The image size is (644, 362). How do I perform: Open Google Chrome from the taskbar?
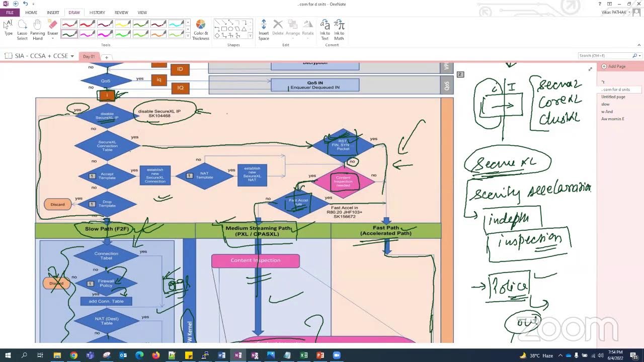[73, 355]
